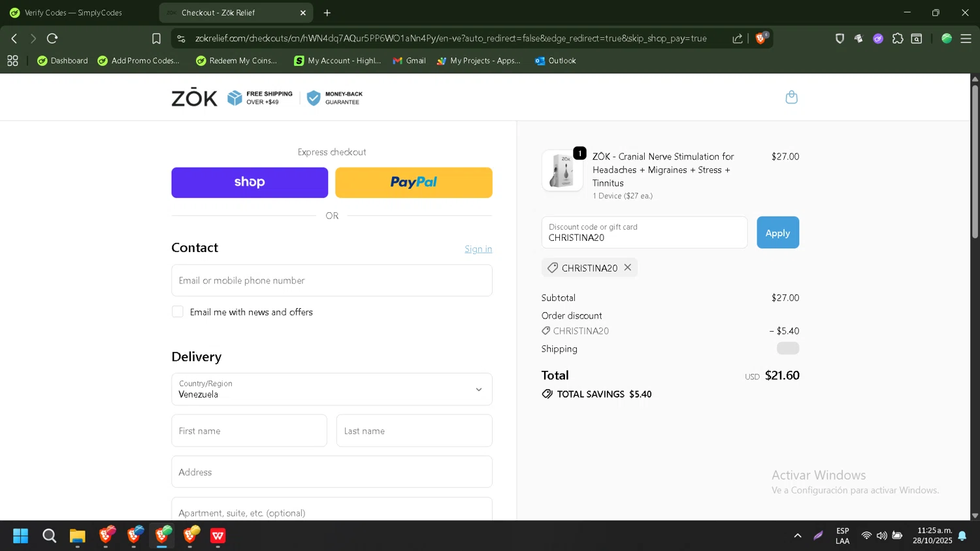Open the purple extension icon in toolbar
Image resolution: width=980 pixels, height=551 pixels.
pos(878,39)
